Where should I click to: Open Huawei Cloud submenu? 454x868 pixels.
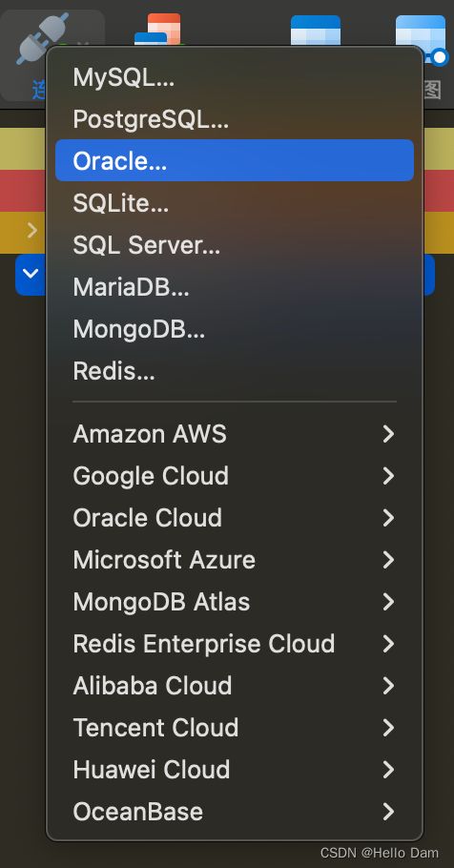coord(235,770)
